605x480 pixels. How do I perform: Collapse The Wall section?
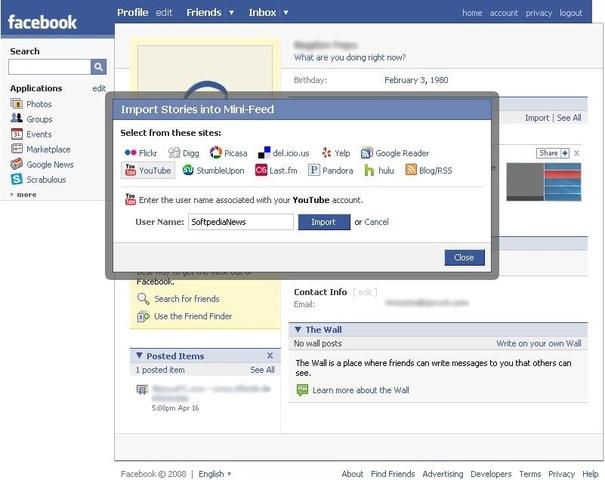(298, 330)
